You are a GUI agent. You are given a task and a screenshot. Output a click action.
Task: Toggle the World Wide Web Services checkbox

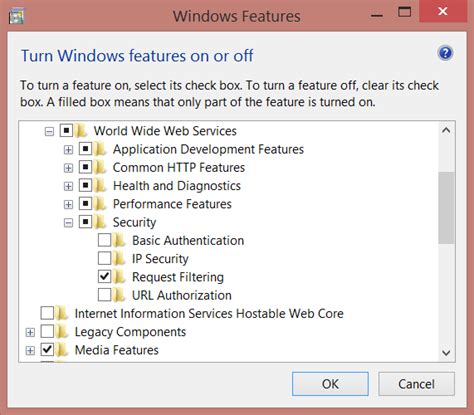tap(66, 131)
